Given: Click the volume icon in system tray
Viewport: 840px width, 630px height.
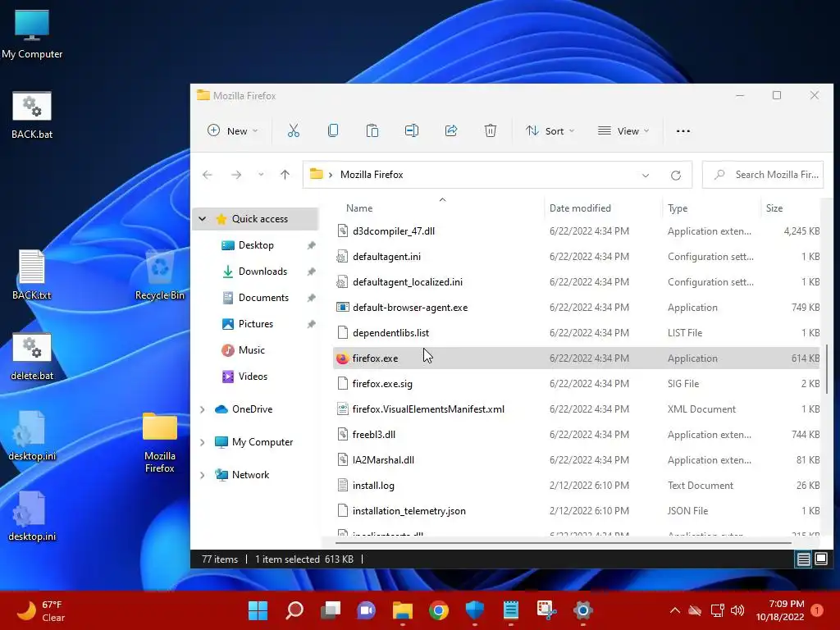Looking at the screenshot, I should click(x=737, y=610).
